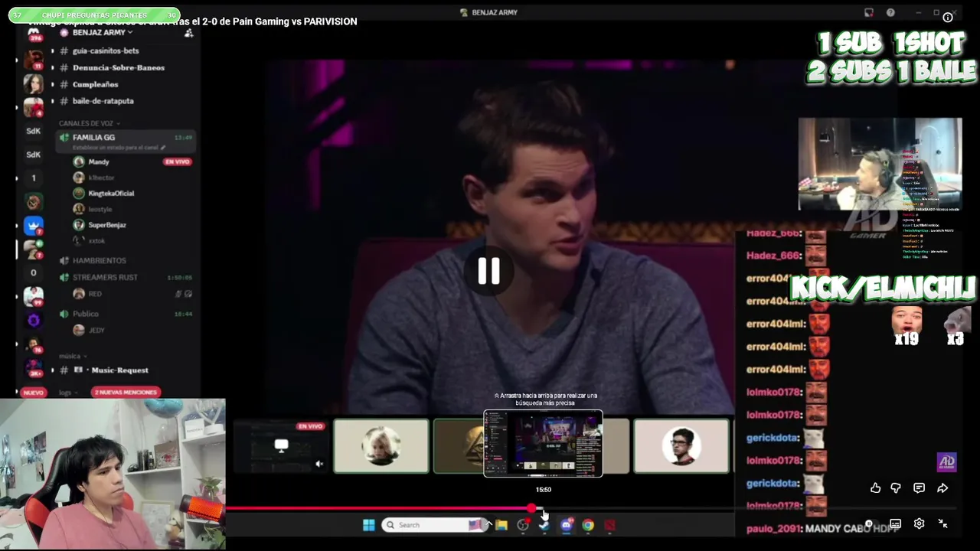Open File Explorer from the taskbar
Viewport: 980px width, 551px height.
click(x=501, y=525)
